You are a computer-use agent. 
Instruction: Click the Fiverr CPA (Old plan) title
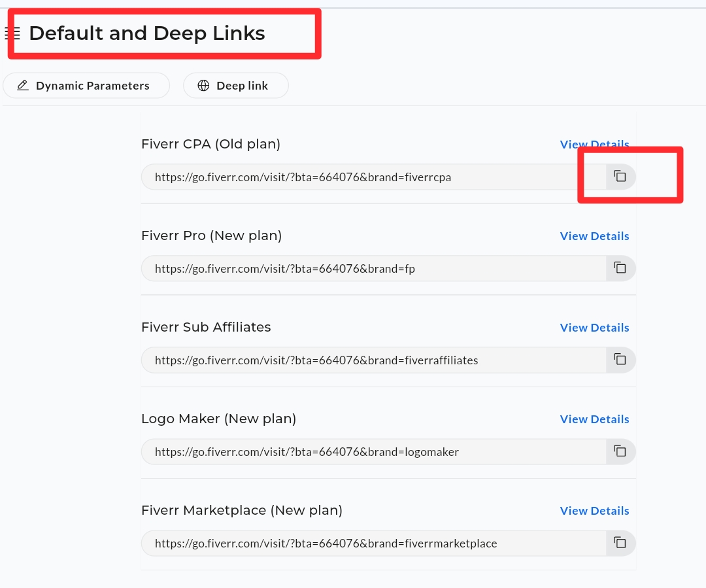tap(210, 144)
